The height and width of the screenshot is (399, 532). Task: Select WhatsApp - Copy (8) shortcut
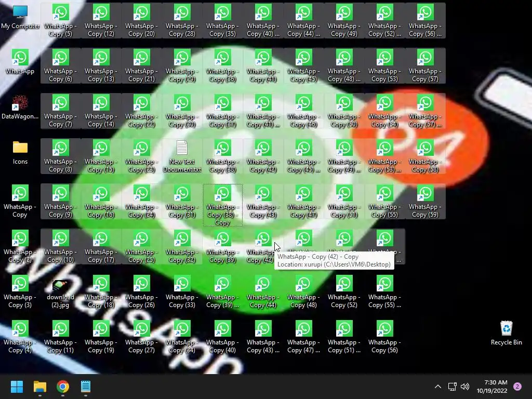tap(60, 156)
